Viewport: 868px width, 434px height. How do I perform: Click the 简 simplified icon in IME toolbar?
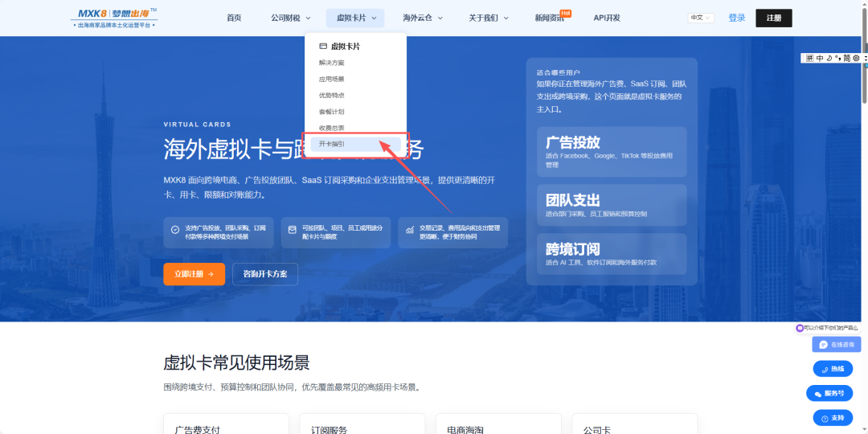pos(847,58)
